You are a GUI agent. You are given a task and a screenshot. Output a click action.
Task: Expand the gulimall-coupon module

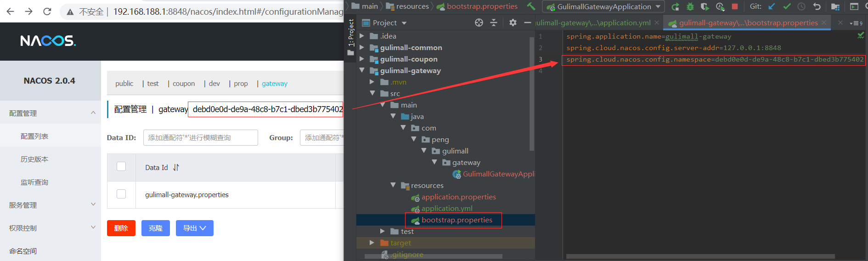click(362, 59)
